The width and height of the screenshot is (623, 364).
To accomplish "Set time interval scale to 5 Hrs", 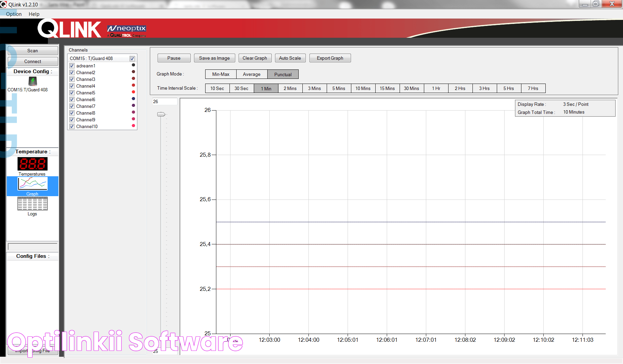I will click(x=509, y=88).
